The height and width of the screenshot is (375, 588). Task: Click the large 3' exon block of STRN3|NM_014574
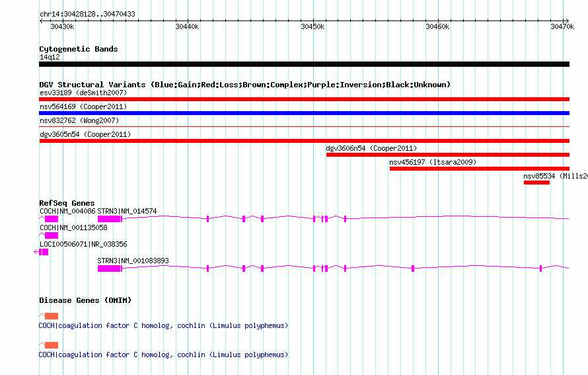point(109,219)
